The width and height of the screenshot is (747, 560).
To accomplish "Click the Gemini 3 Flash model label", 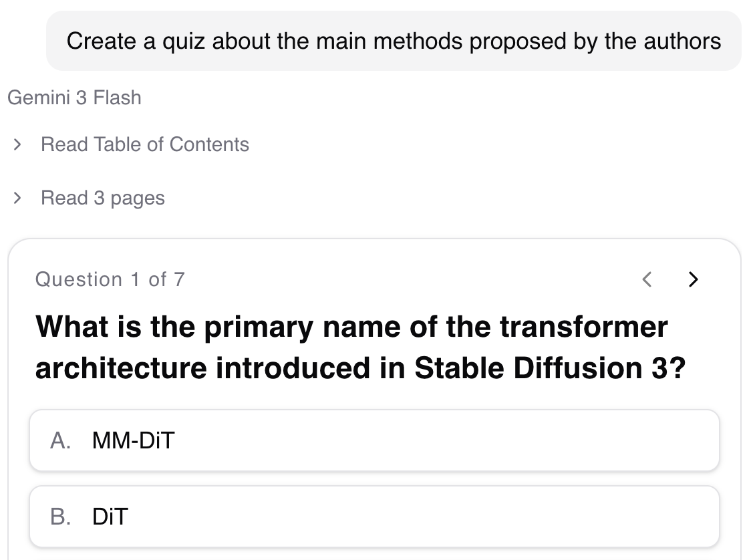I will tap(74, 98).
